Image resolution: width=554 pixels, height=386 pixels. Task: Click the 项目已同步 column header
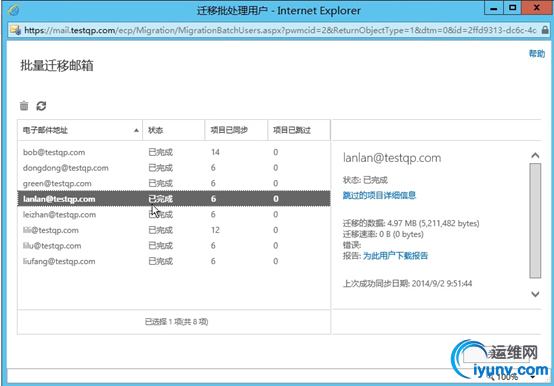[x=236, y=130]
